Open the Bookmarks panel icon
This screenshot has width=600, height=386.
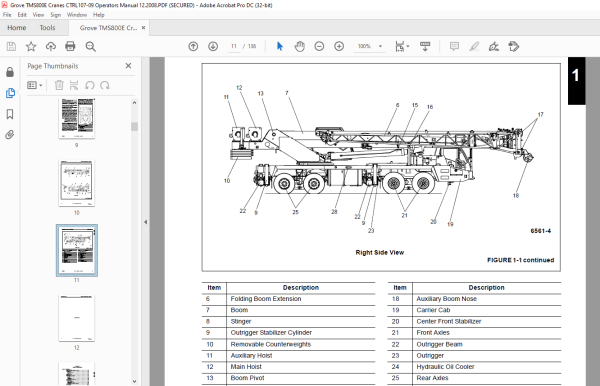[10, 114]
